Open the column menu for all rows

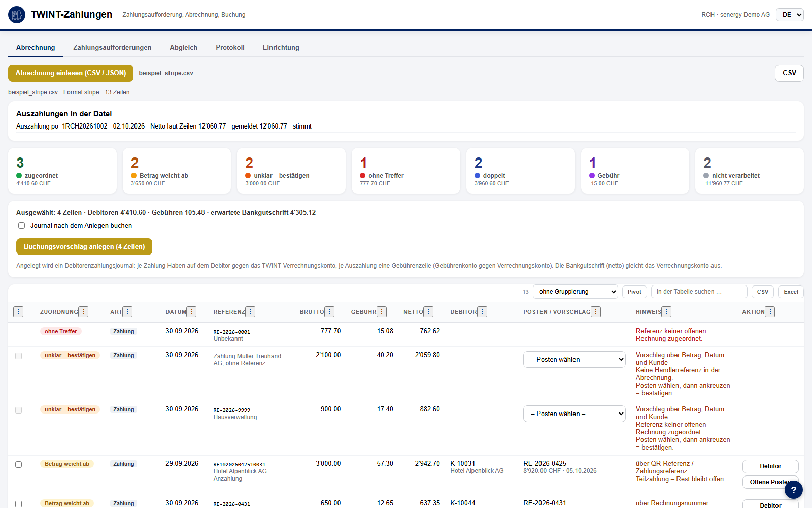pos(18,312)
